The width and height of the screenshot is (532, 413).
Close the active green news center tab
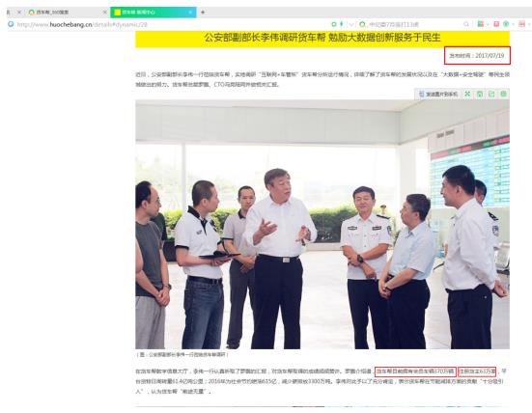(x=190, y=13)
